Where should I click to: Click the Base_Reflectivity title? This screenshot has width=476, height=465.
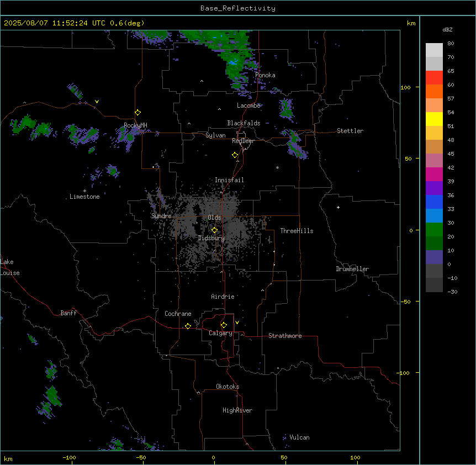238,8
